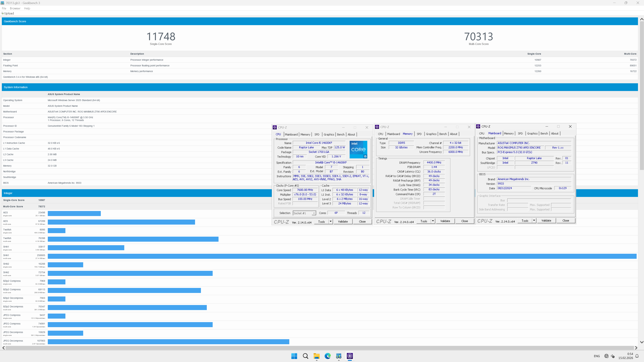Click the volume tray icon
The image size is (644, 362).
tap(613, 356)
